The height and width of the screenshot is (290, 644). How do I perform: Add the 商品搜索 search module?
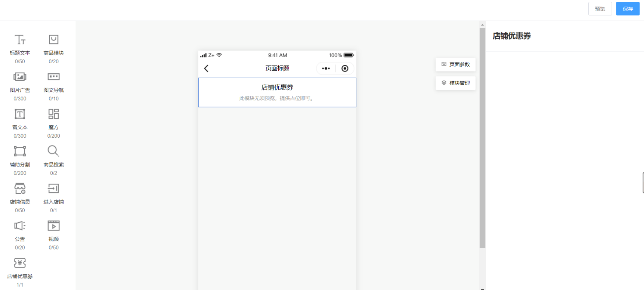53,160
